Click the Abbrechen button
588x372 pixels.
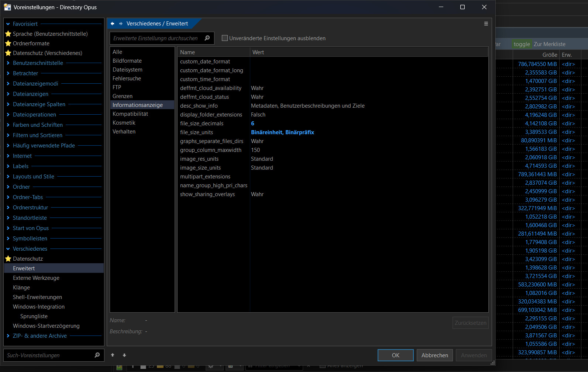(435, 355)
